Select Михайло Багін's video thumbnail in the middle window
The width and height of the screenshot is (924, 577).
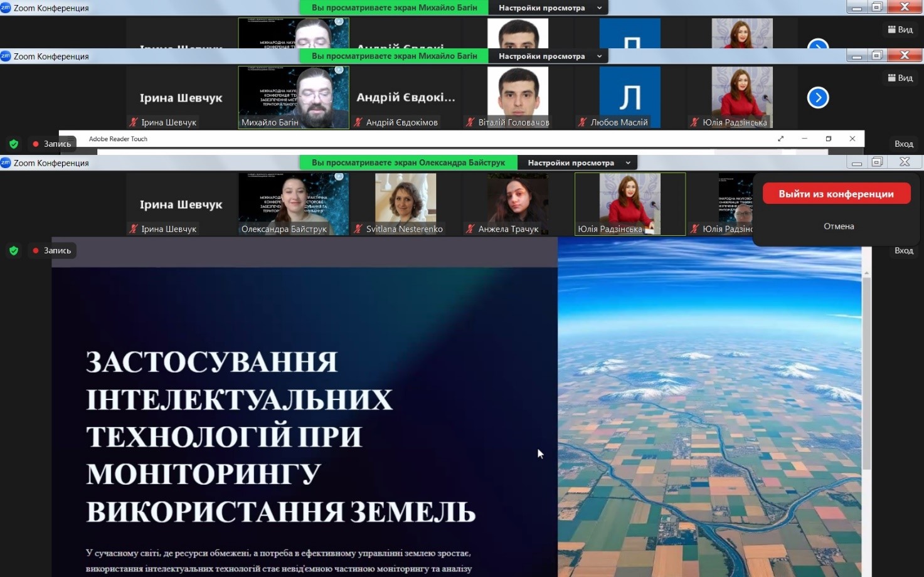click(x=294, y=97)
